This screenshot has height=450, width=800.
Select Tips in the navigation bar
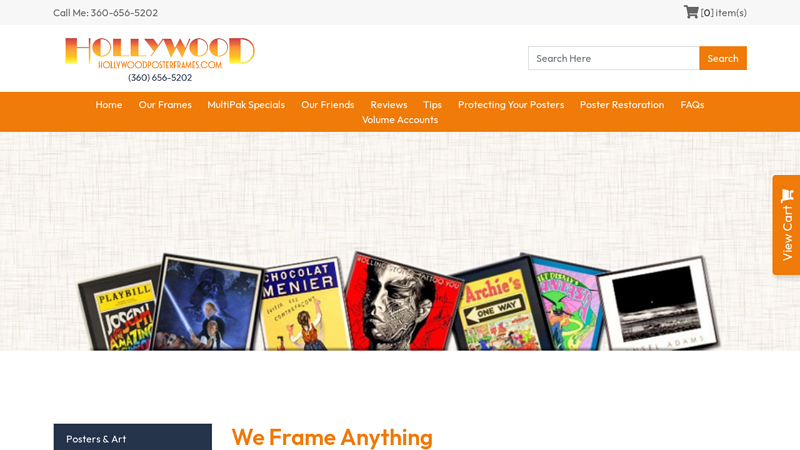pos(432,105)
